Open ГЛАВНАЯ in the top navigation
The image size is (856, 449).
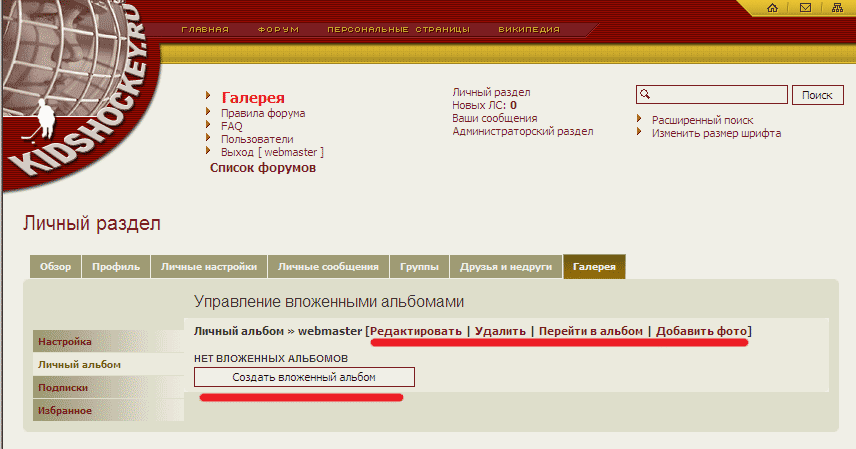click(205, 29)
